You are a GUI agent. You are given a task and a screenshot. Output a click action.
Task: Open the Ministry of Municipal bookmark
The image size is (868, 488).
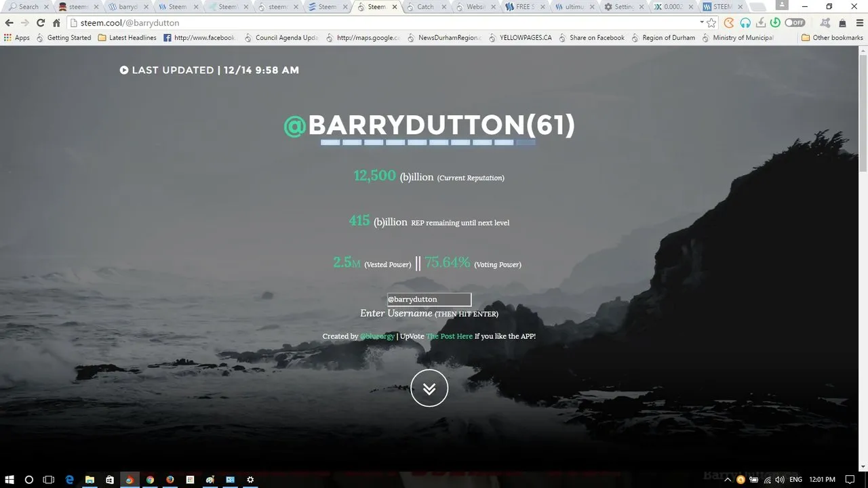[738, 38]
